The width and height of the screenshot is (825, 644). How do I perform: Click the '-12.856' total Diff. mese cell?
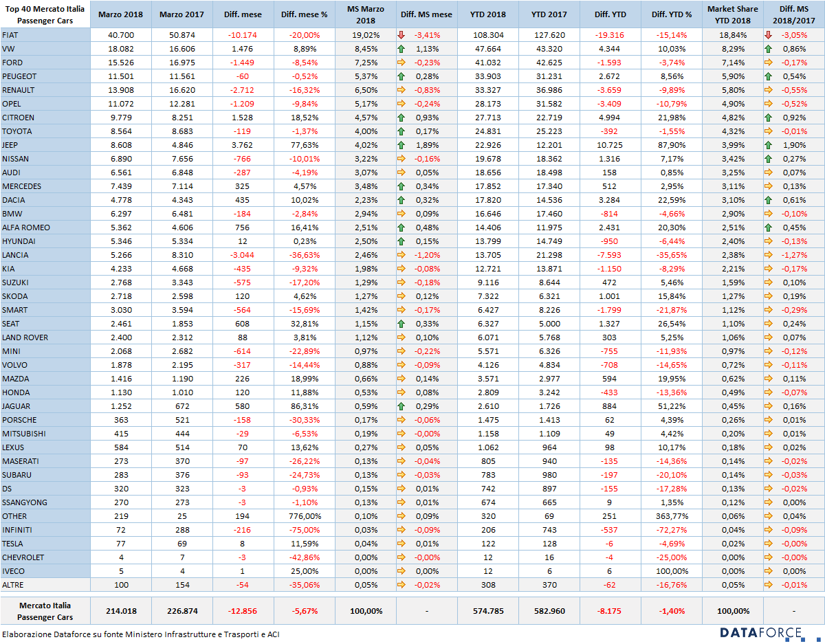[242, 610]
